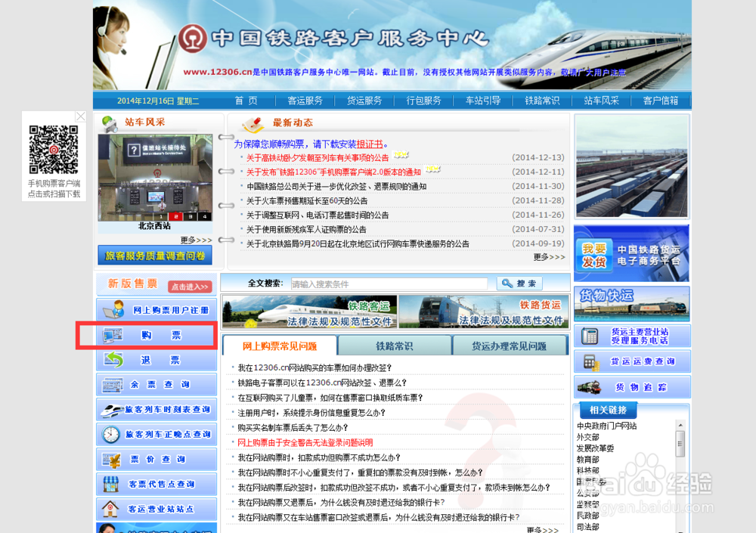Click the user registration person icon
Viewport: 756px width, 533px height.
pos(113,310)
